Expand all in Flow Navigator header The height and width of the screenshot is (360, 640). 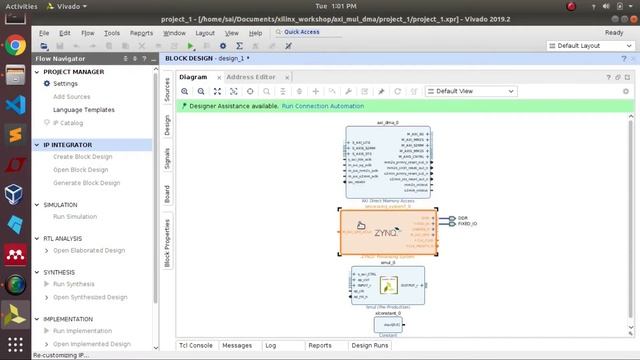coord(135,59)
